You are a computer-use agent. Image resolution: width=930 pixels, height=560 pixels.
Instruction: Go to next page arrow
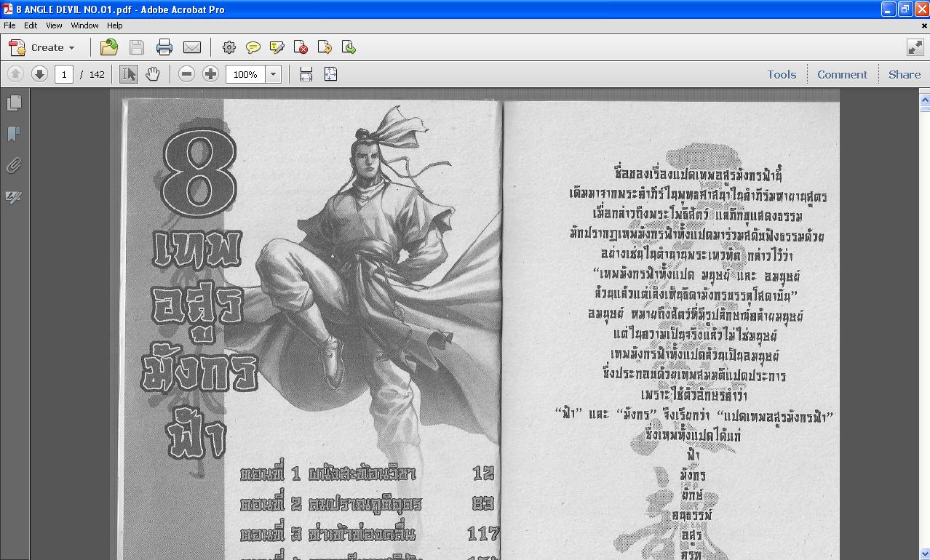click(39, 74)
